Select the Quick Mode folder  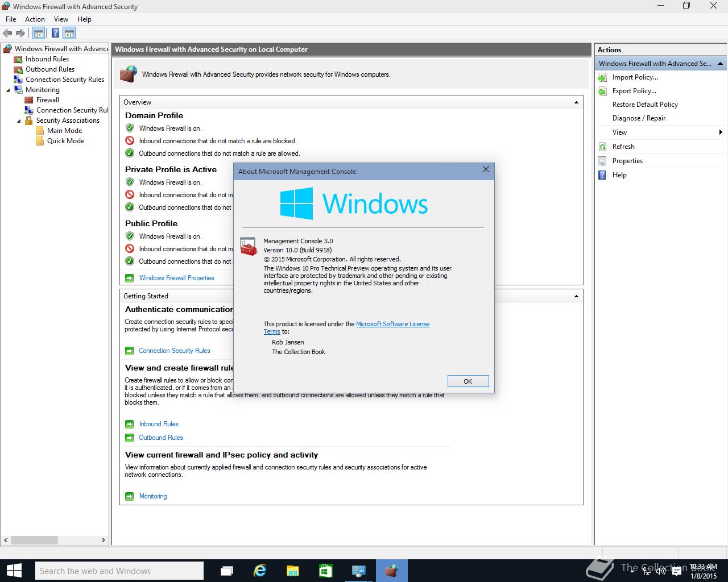65,141
